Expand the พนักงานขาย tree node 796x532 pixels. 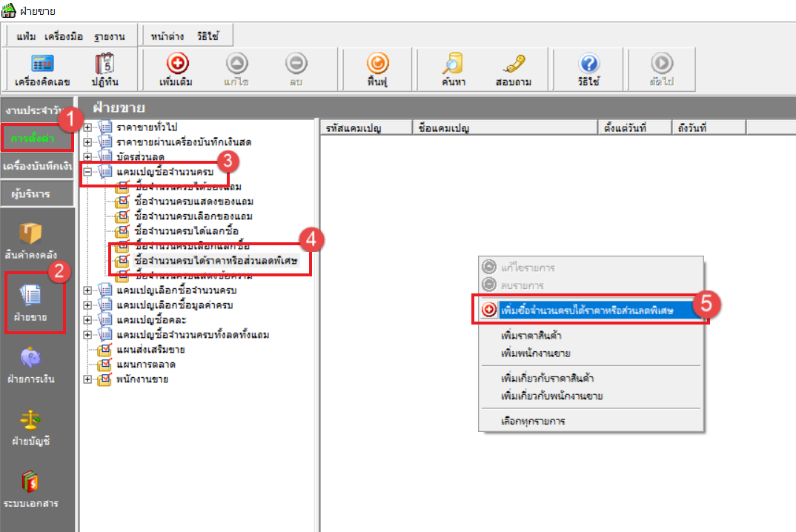(x=88, y=379)
